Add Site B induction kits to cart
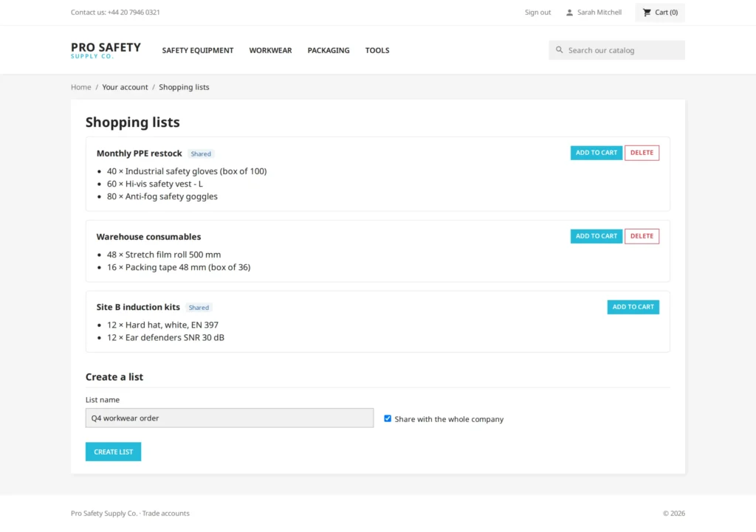Image resolution: width=756 pixels, height=532 pixels. click(x=633, y=307)
